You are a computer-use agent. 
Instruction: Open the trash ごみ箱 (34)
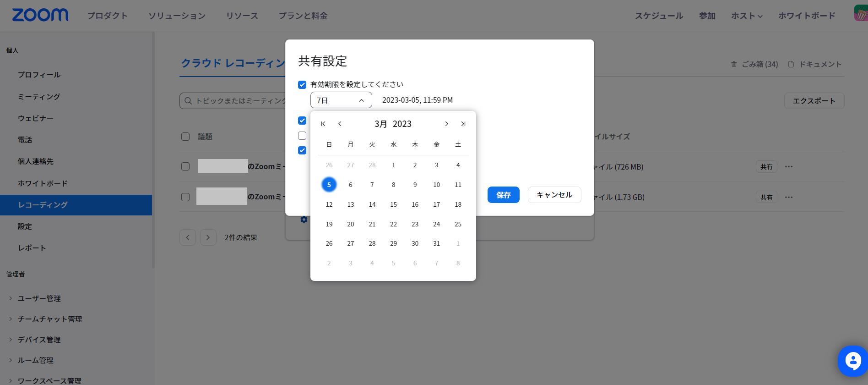coord(754,64)
